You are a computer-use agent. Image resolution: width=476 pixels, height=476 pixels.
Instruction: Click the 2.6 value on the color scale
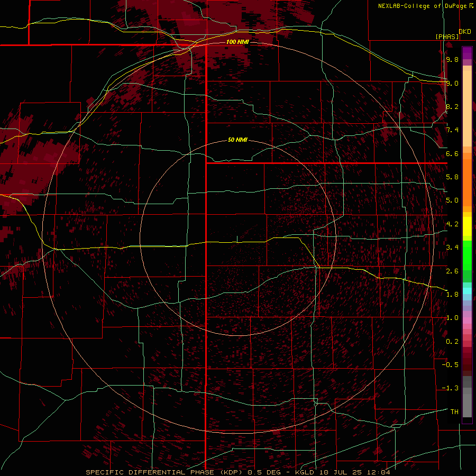452,271
